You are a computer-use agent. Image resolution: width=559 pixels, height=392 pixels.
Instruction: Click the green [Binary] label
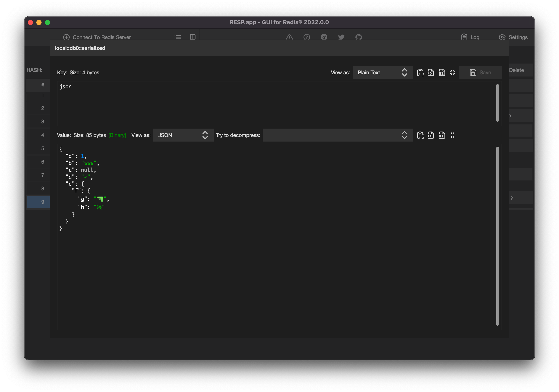pyautogui.click(x=117, y=135)
